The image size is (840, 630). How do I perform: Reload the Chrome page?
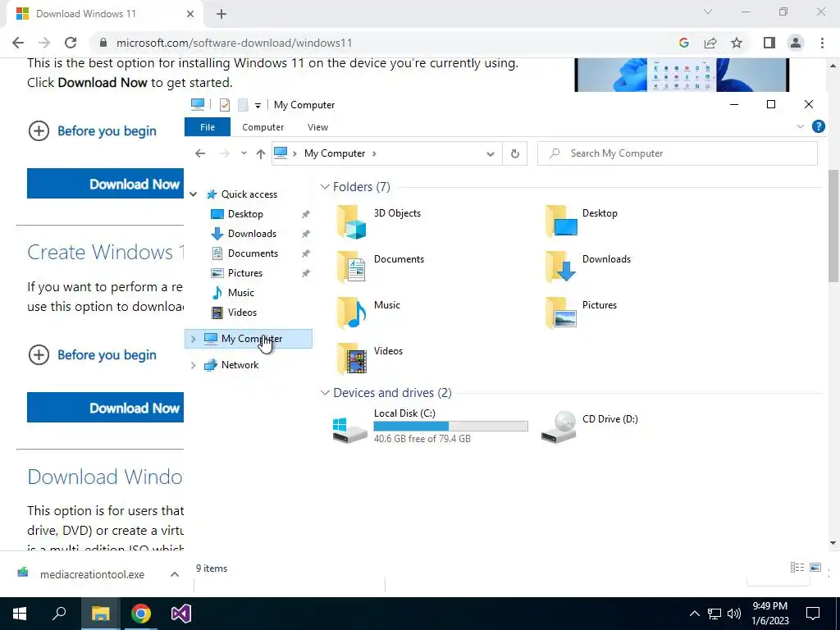pyautogui.click(x=71, y=43)
